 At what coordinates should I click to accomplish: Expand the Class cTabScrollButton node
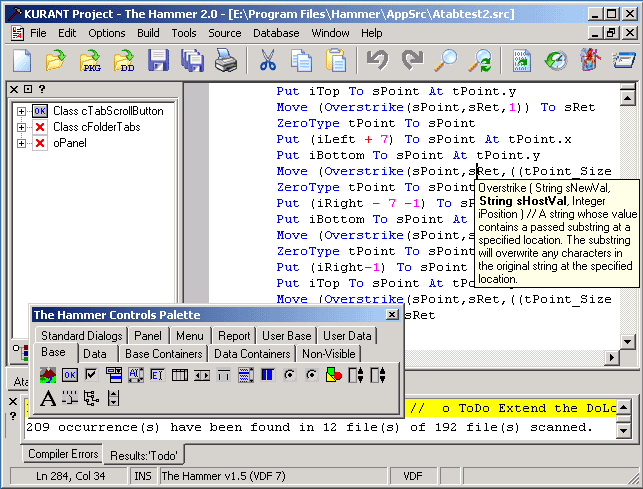[x=21, y=111]
